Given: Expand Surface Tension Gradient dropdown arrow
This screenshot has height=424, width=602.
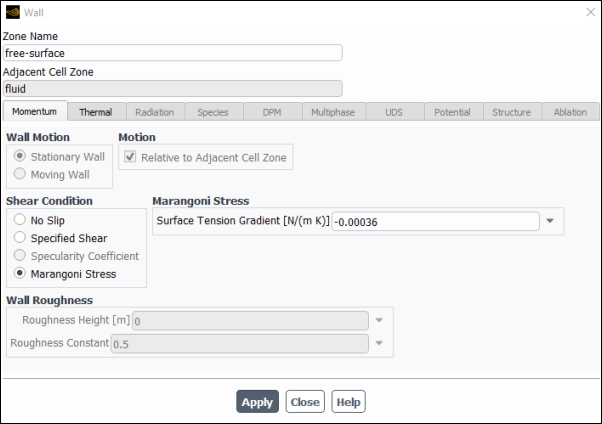Looking at the screenshot, I should [551, 221].
